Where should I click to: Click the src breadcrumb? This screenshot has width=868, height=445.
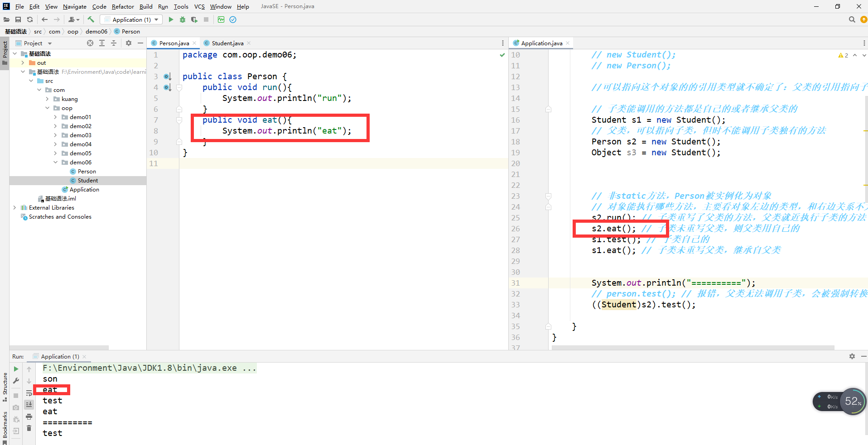click(38, 31)
